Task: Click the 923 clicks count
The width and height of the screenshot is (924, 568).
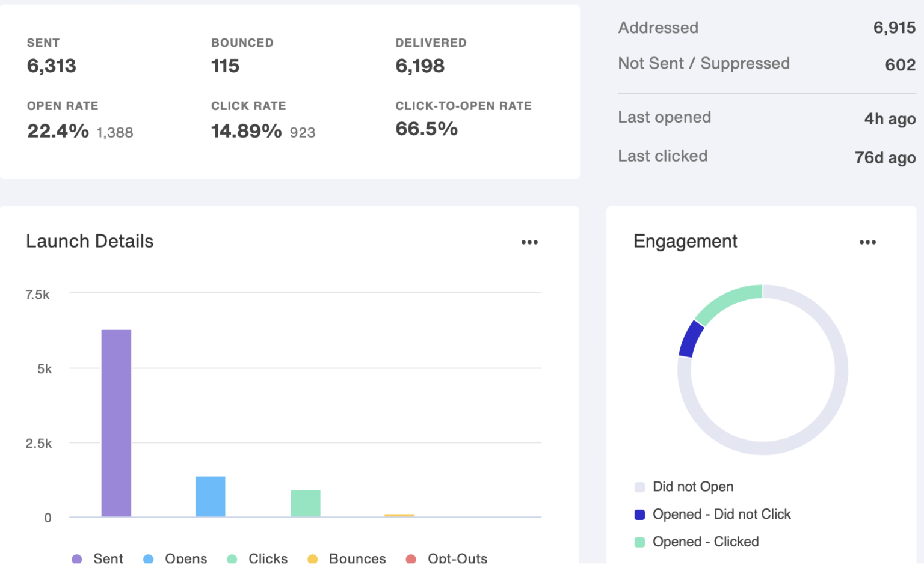Action: click(303, 133)
